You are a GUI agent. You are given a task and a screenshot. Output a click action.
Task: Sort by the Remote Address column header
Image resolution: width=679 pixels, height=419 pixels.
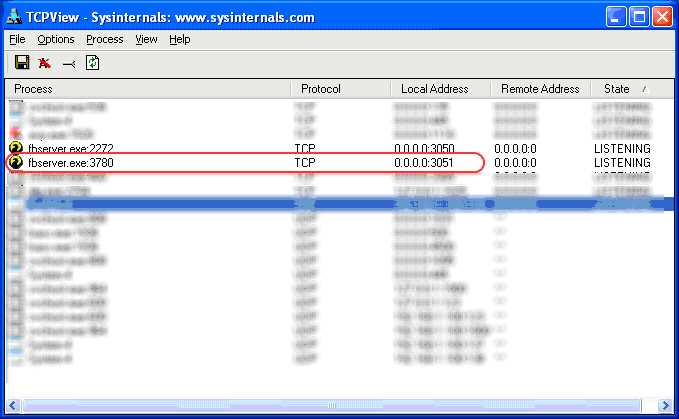click(x=540, y=89)
